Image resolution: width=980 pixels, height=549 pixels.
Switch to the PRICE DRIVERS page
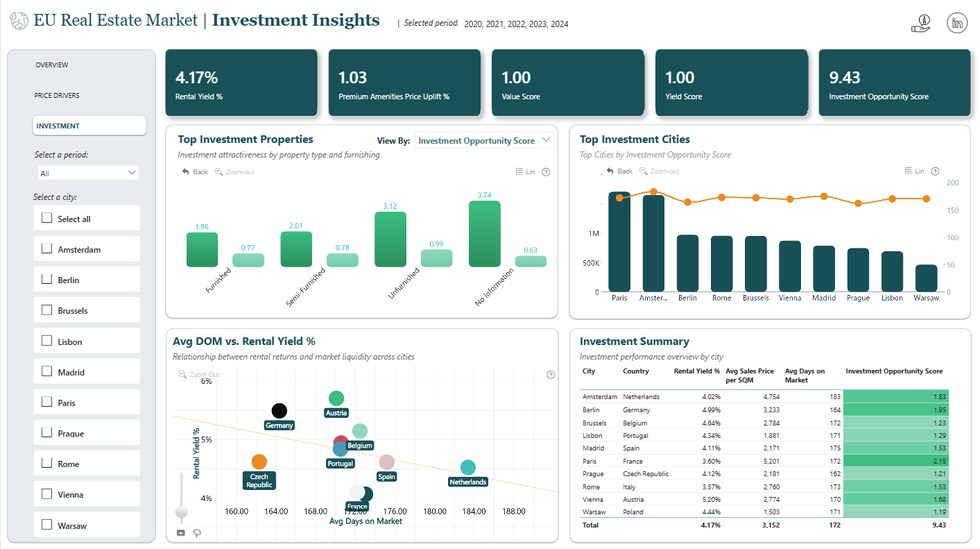pos(57,96)
